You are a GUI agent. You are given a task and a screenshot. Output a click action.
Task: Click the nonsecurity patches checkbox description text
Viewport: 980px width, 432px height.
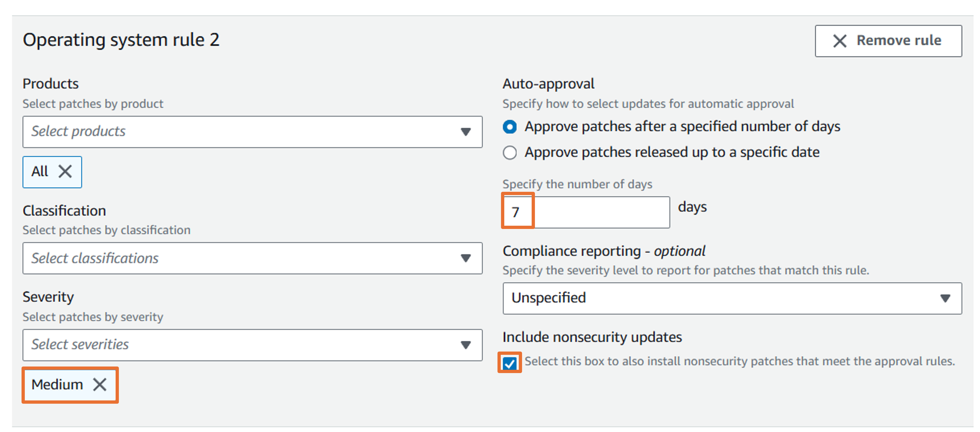click(740, 361)
